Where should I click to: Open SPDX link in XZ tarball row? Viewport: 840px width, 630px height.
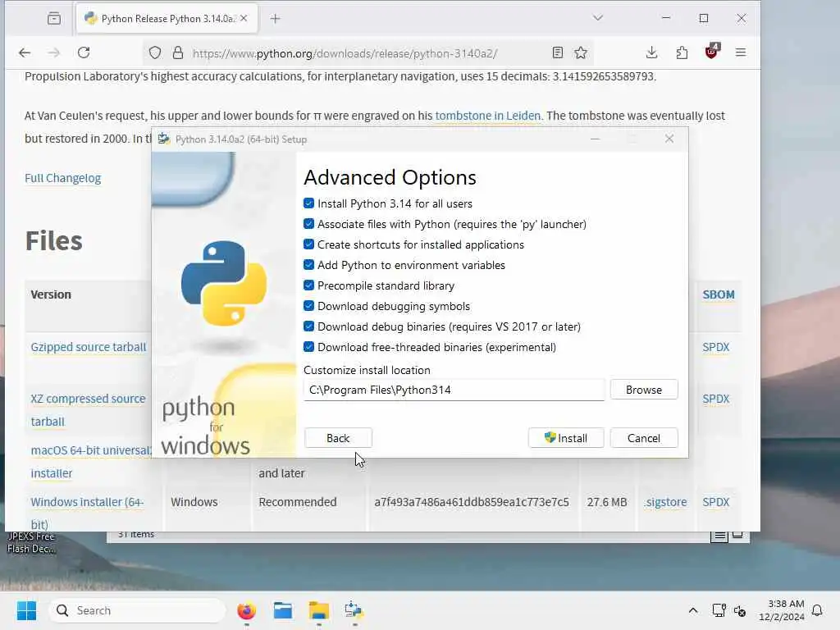click(x=715, y=399)
